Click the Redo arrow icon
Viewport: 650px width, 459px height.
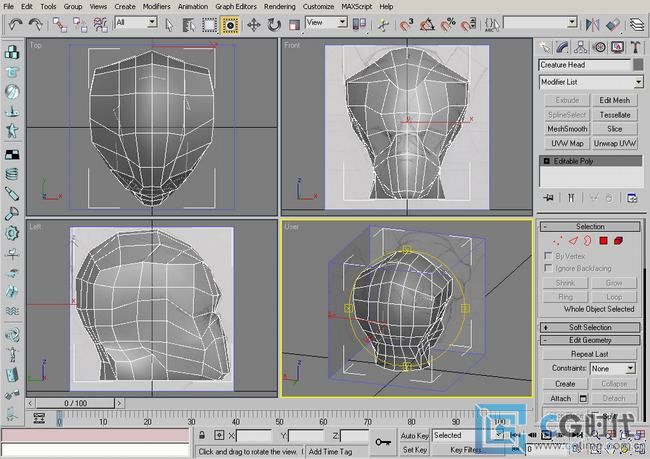(36, 24)
